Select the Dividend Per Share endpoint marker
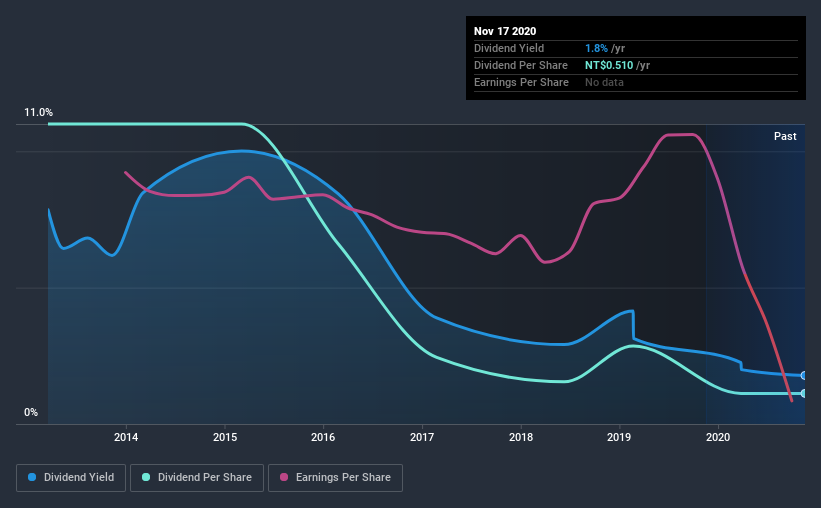821x508 pixels. (x=804, y=393)
